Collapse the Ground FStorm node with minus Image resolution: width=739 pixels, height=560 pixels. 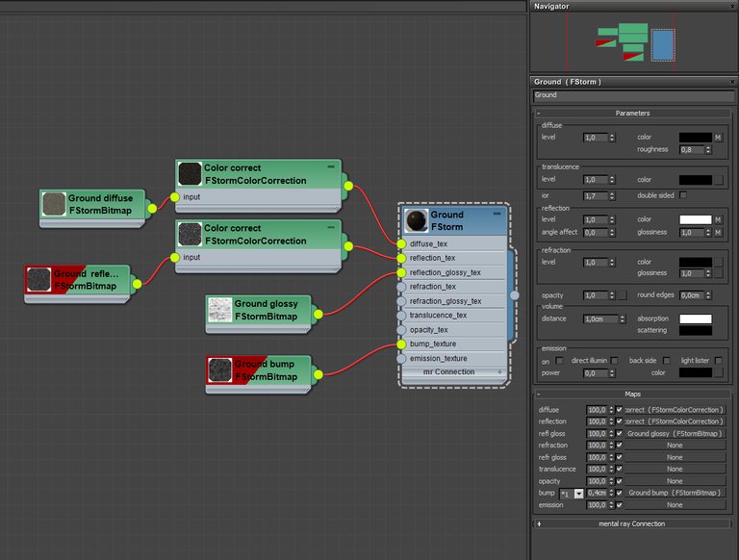[x=497, y=211]
